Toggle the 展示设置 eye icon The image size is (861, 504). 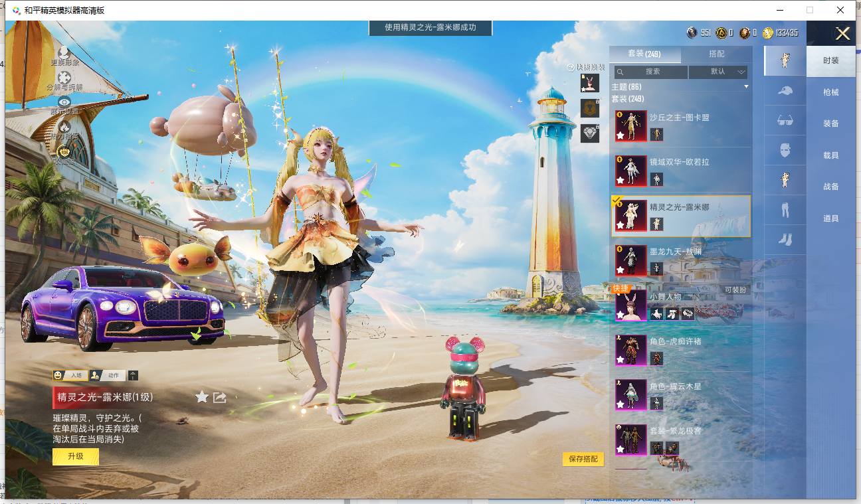64,102
